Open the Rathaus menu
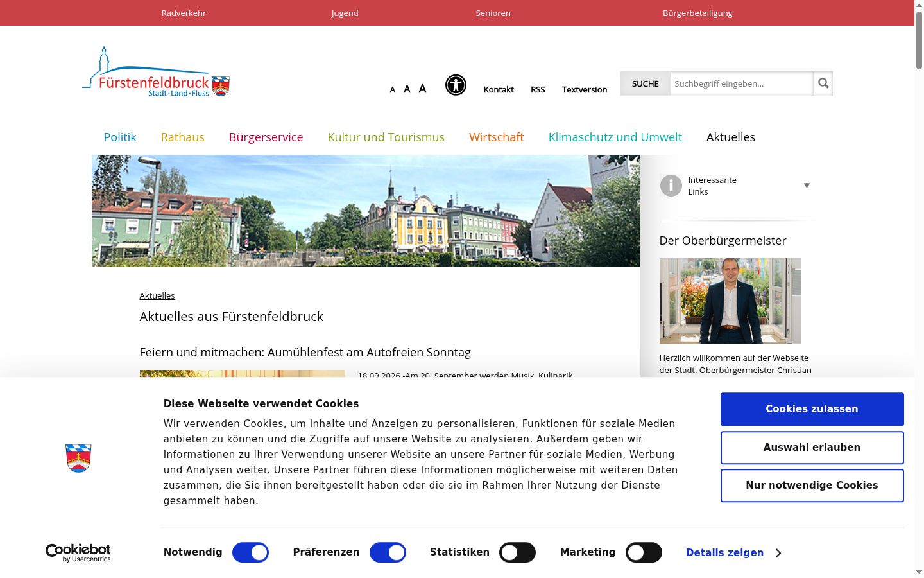924x578 pixels. (182, 137)
